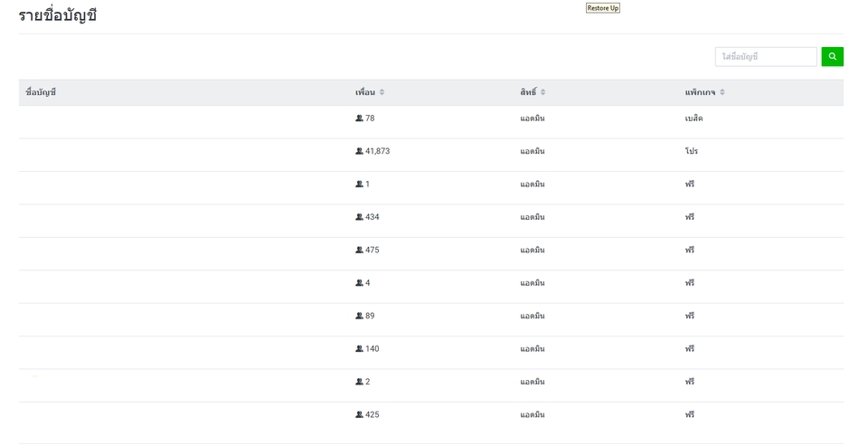The height and width of the screenshot is (446, 868).
Task: Sort using arrows next to สิทธิ์ header
Action: click(543, 92)
